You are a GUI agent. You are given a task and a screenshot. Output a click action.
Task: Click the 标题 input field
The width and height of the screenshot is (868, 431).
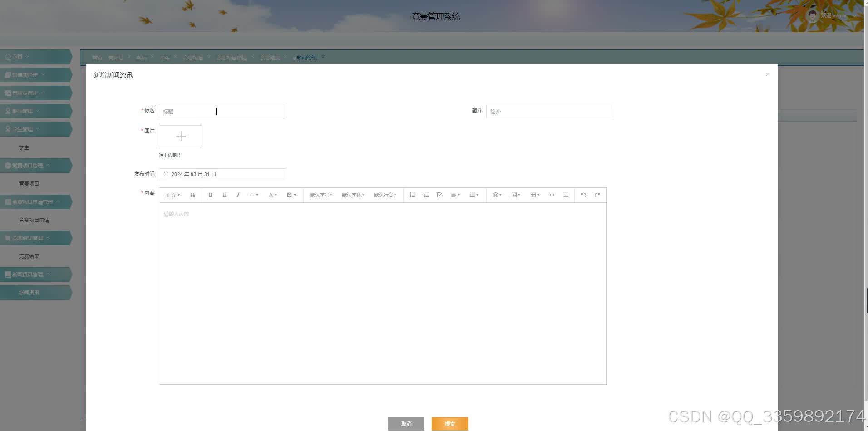[x=222, y=112]
